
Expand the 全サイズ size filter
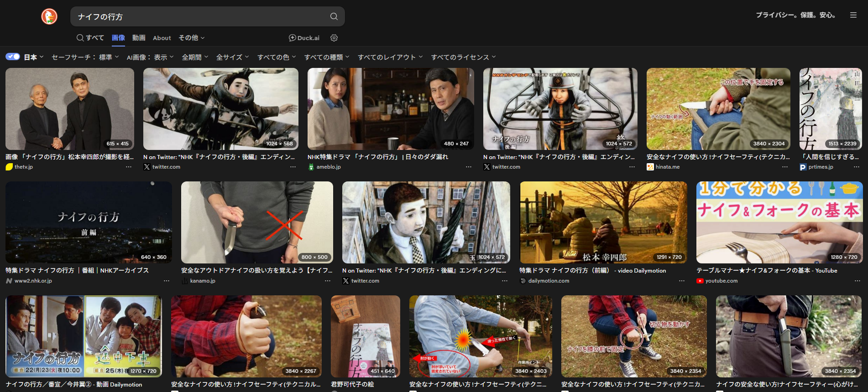coord(232,57)
